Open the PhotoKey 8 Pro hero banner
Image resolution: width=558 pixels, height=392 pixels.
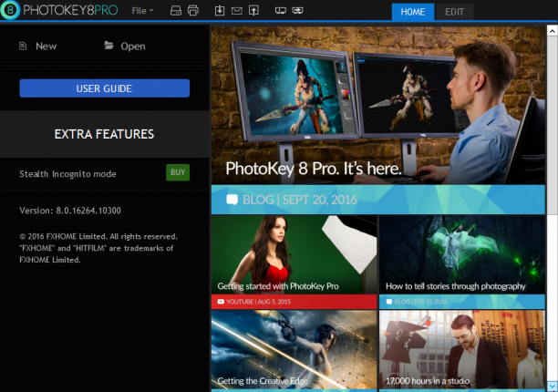(378, 105)
